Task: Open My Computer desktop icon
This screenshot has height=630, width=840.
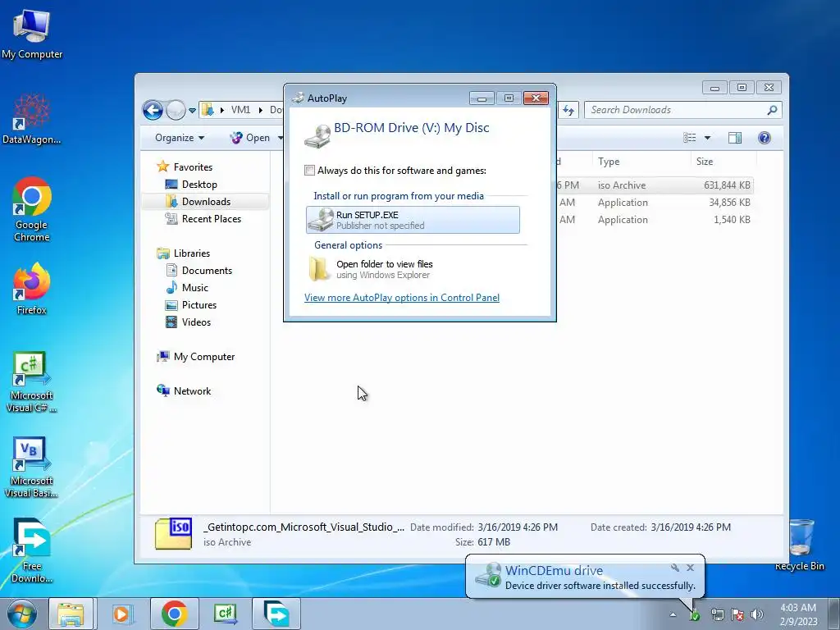Action: point(32,34)
